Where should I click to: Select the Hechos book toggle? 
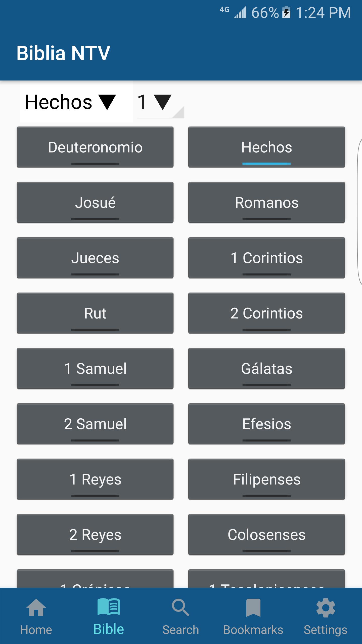click(266, 147)
